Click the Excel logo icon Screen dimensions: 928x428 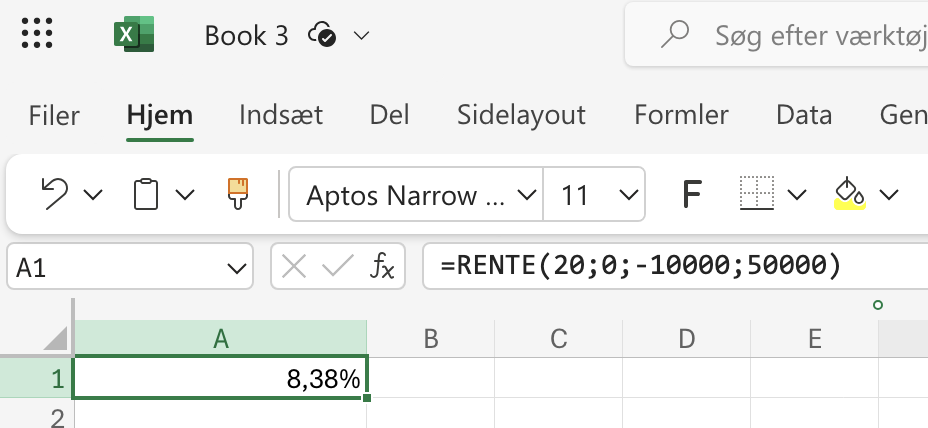click(x=133, y=35)
